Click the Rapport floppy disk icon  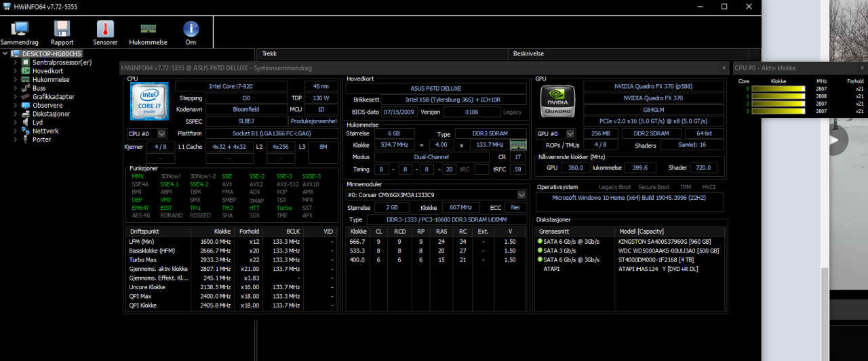pos(62,29)
